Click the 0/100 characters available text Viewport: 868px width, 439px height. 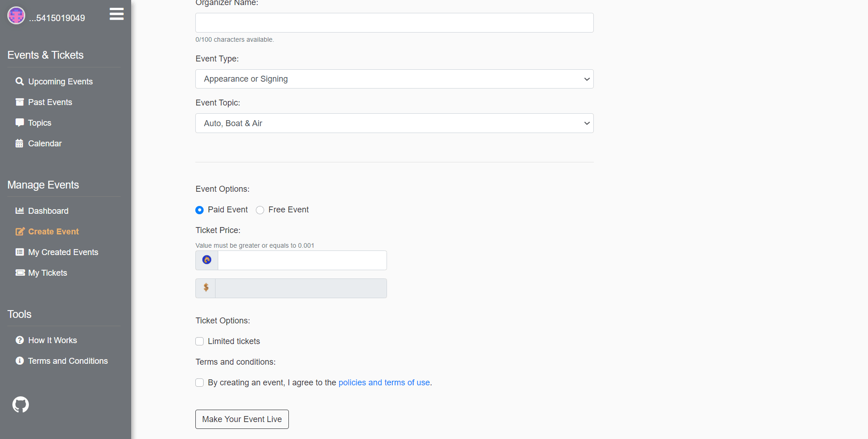(235, 39)
